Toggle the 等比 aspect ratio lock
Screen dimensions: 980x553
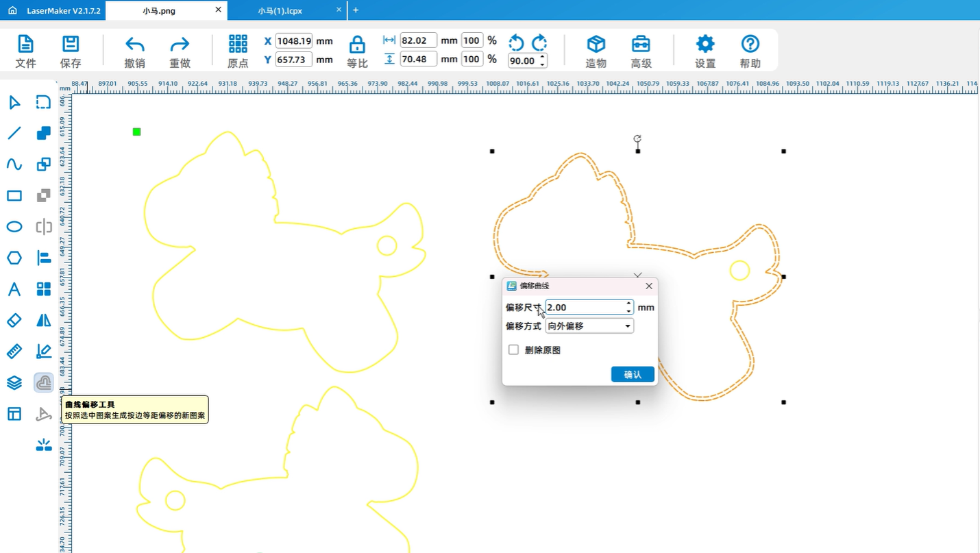pyautogui.click(x=357, y=45)
